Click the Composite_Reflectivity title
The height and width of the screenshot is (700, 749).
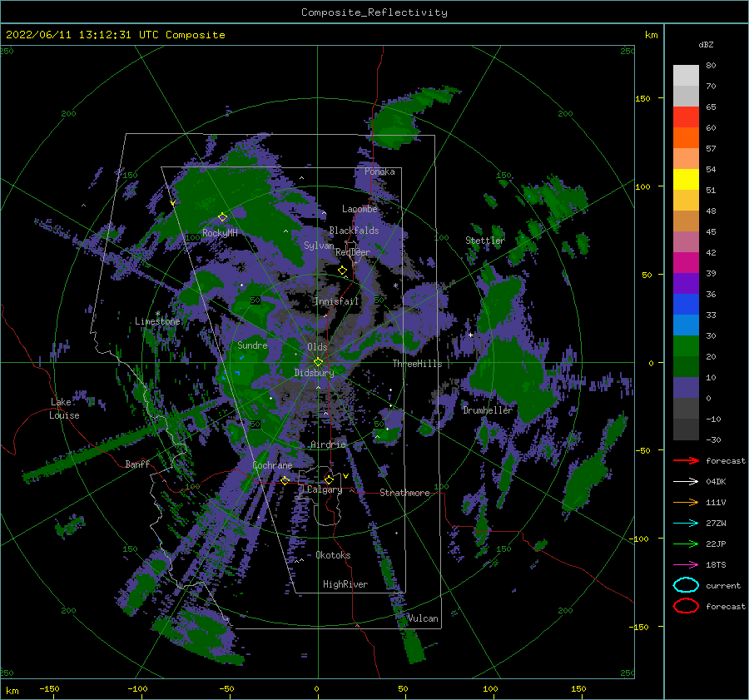click(374, 12)
